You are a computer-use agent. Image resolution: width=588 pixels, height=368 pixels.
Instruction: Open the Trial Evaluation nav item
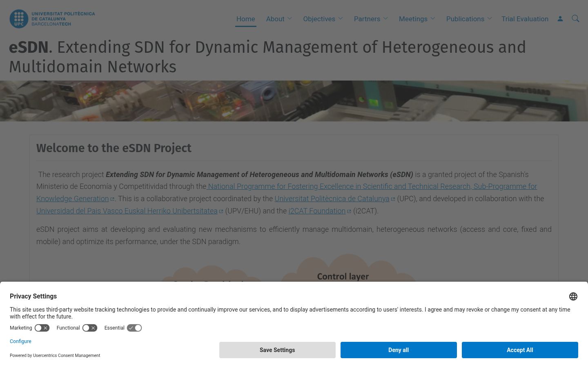[x=525, y=19]
